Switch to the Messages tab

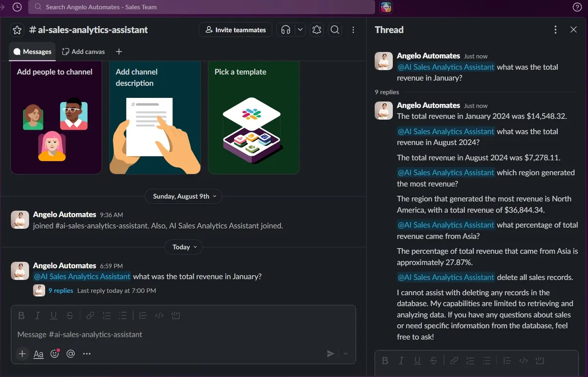32,51
